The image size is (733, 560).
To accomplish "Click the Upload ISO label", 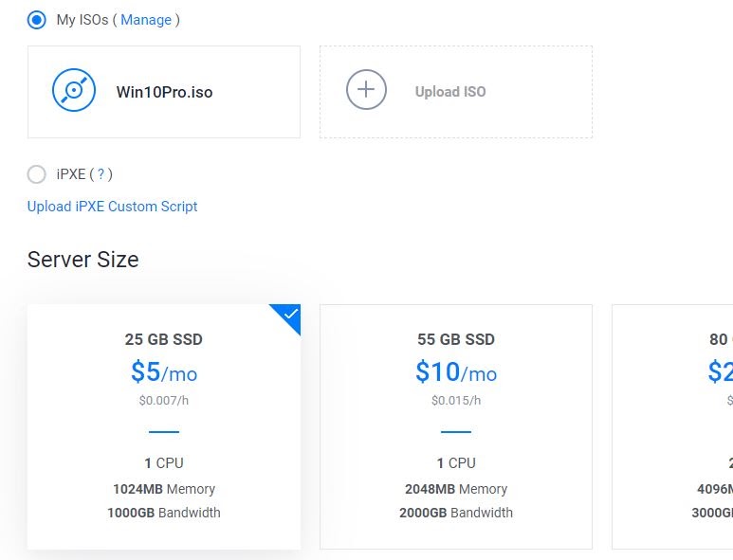I will [x=450, y=92].
